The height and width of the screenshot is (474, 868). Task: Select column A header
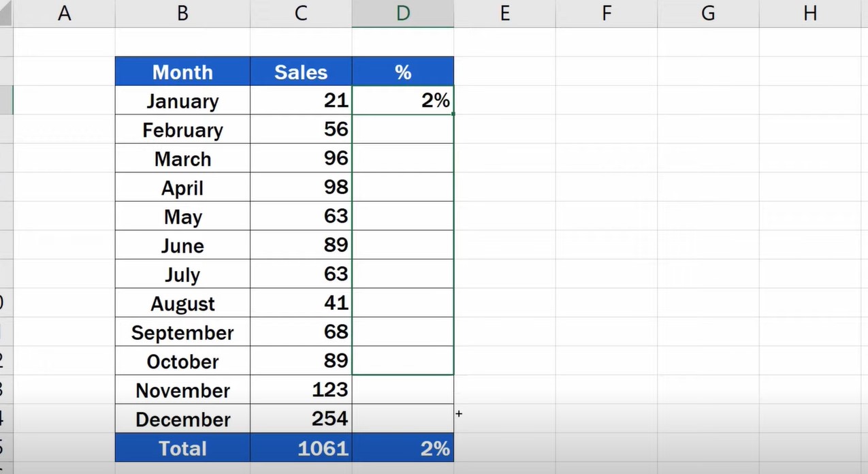64,14
